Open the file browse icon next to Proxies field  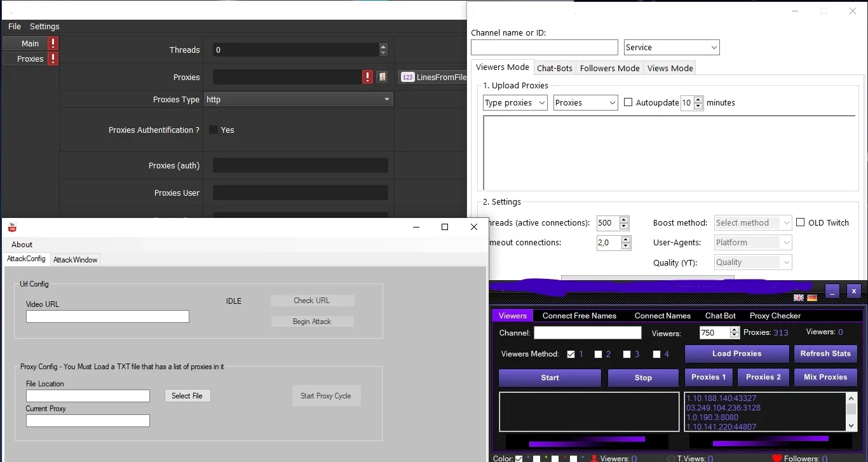382,77
